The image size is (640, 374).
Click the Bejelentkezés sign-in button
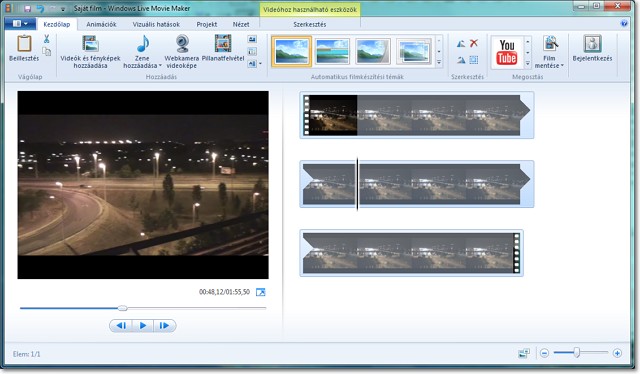(592, 48)
